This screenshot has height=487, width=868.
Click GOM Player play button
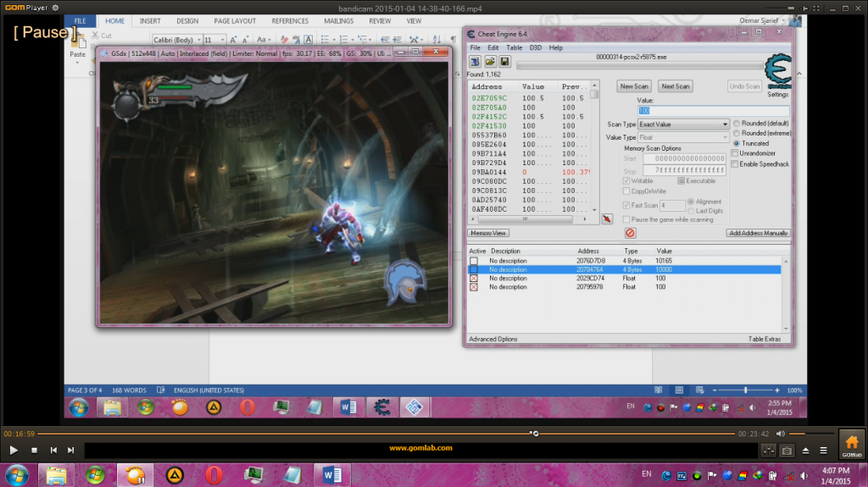[14, 451]
